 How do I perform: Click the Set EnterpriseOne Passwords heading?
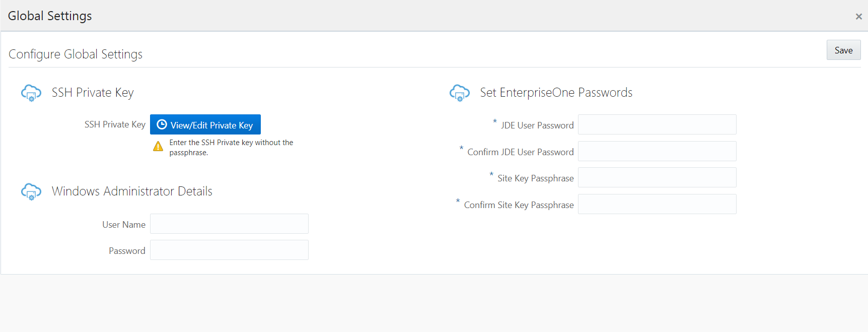(x=556, y=93)
